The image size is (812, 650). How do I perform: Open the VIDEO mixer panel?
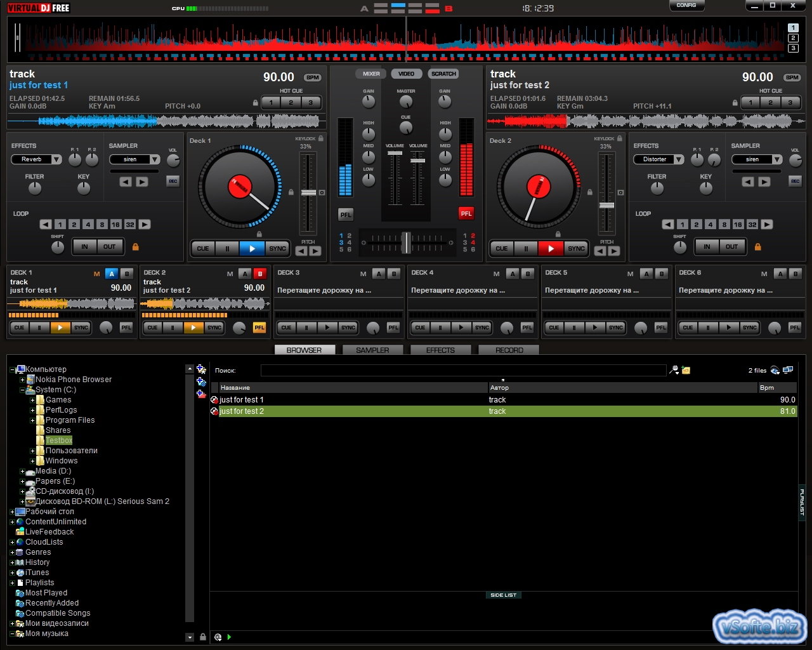point(406,74)
